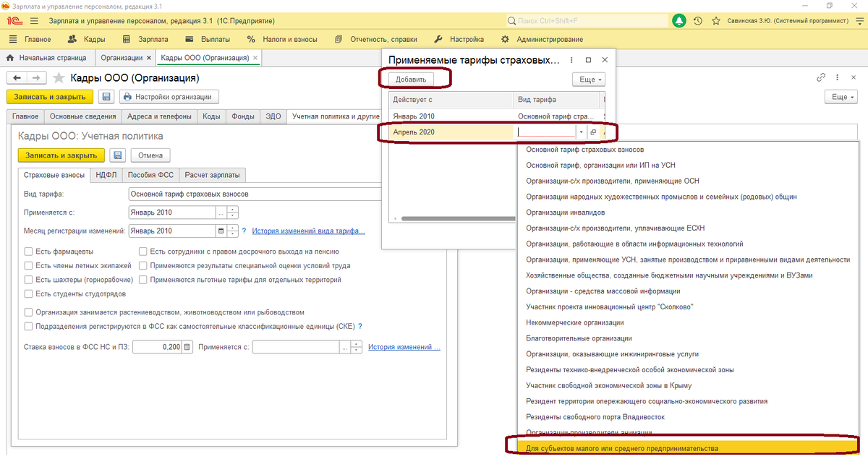Toggle Есть шахтеры (горнорабочие) checkbox
Viewport: 868px width, 459px height.
coord(28,280)
